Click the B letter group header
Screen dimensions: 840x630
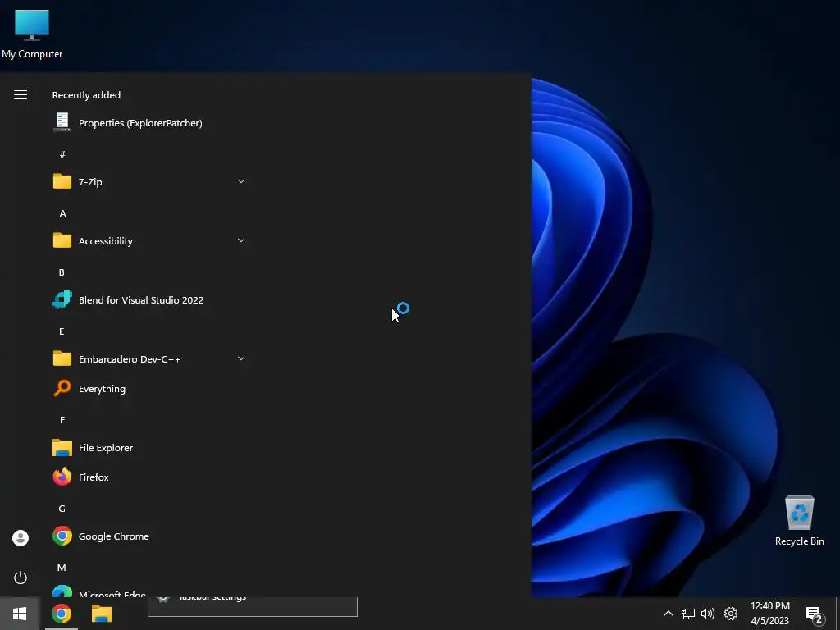point(62,272)
